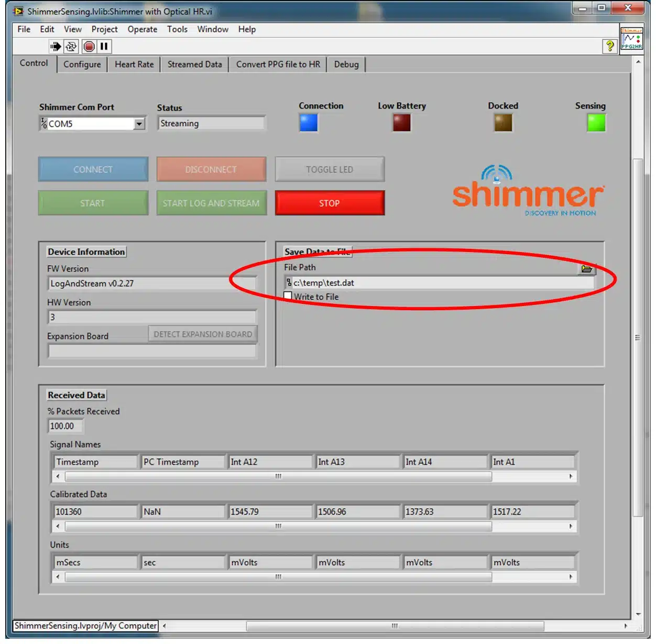Click the green Sensing indicator LED

point(596,123)
